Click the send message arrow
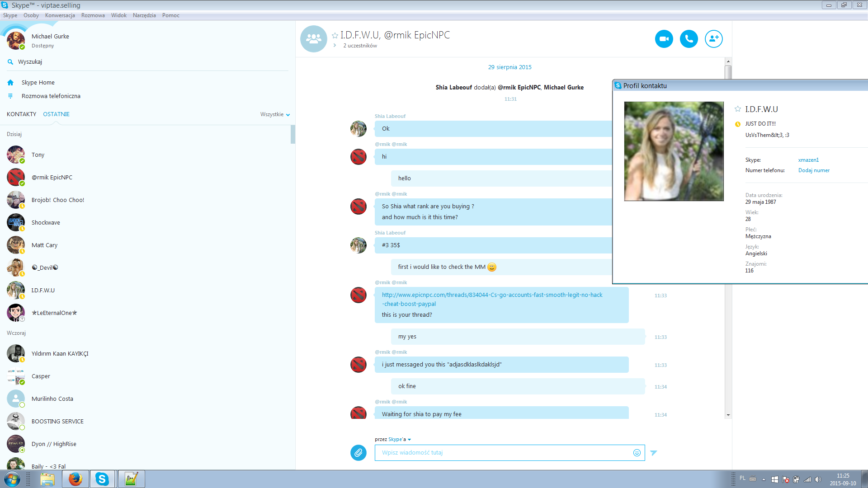868x488 pixels. (654, 453)
